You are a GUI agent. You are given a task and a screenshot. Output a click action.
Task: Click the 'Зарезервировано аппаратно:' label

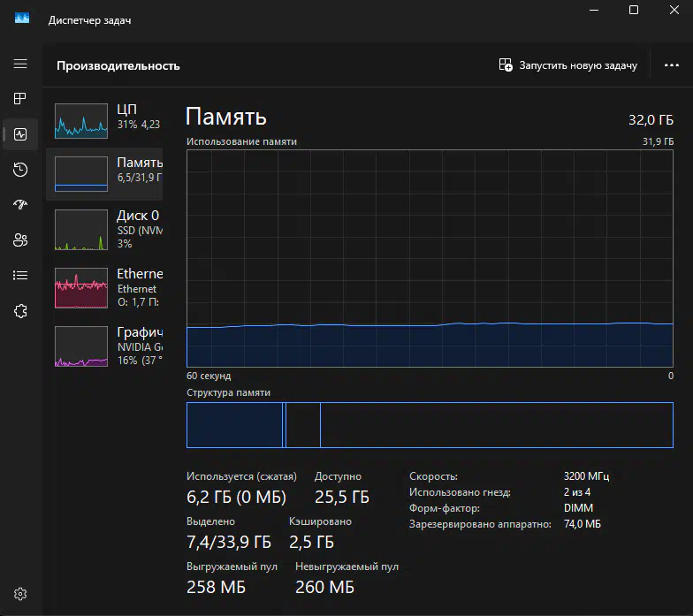pyautogui.click(x=480, y=524)
